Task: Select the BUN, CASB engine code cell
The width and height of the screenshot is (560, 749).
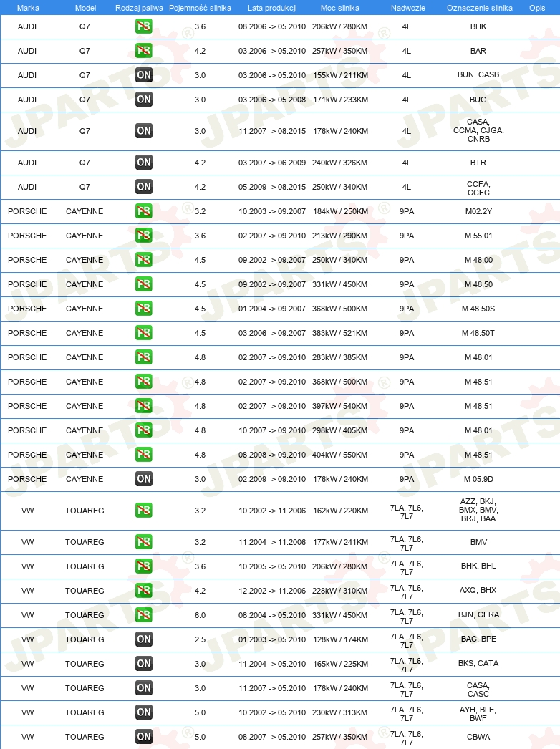Action: 478,74
